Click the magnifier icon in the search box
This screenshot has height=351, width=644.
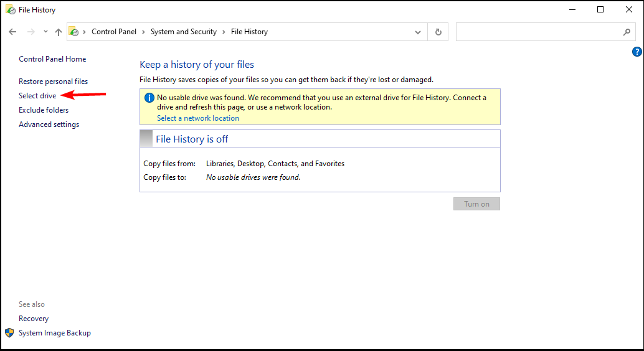click(x=627, y=32)
